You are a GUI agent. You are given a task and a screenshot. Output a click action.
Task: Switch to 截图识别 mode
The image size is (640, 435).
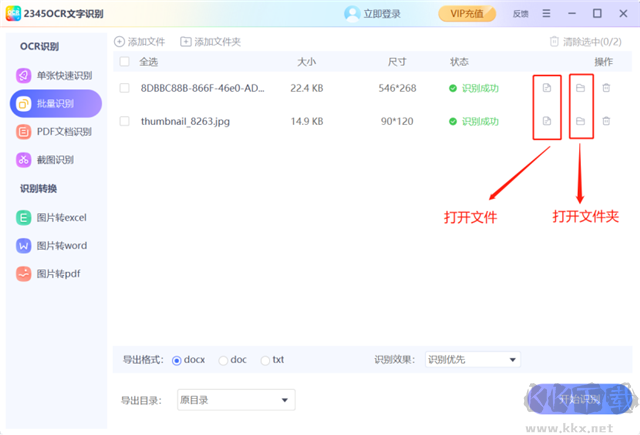point(56,160)
